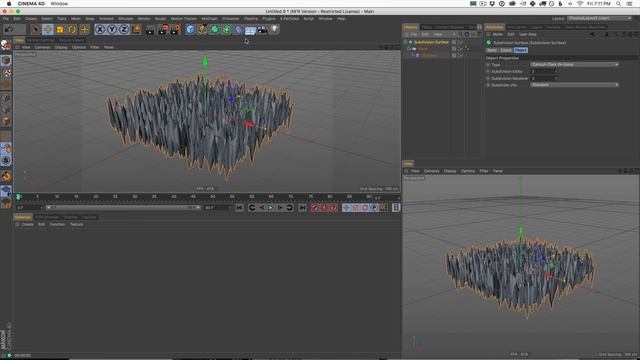Click Render to Picture Viewer icon

163,29
